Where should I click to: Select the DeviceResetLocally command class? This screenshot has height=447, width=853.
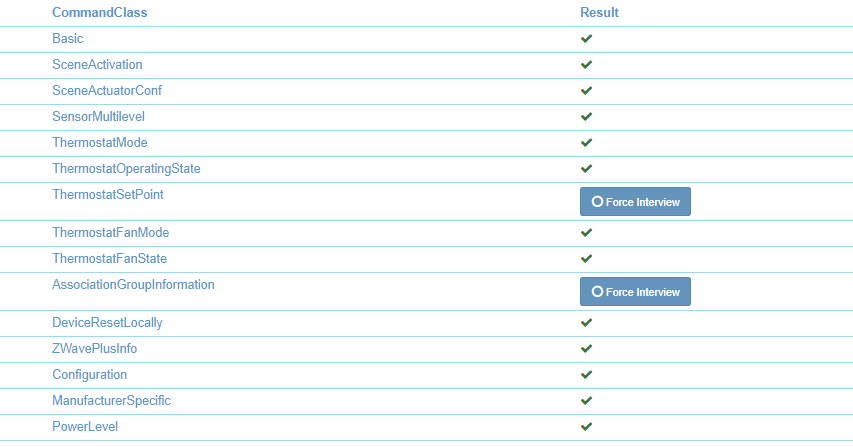[107, 323]
